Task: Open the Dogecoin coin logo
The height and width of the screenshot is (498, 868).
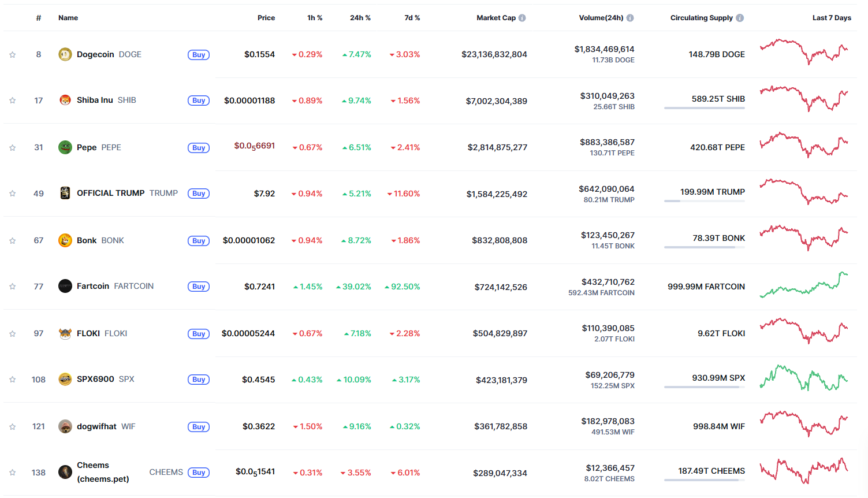Action: (65, 54)
